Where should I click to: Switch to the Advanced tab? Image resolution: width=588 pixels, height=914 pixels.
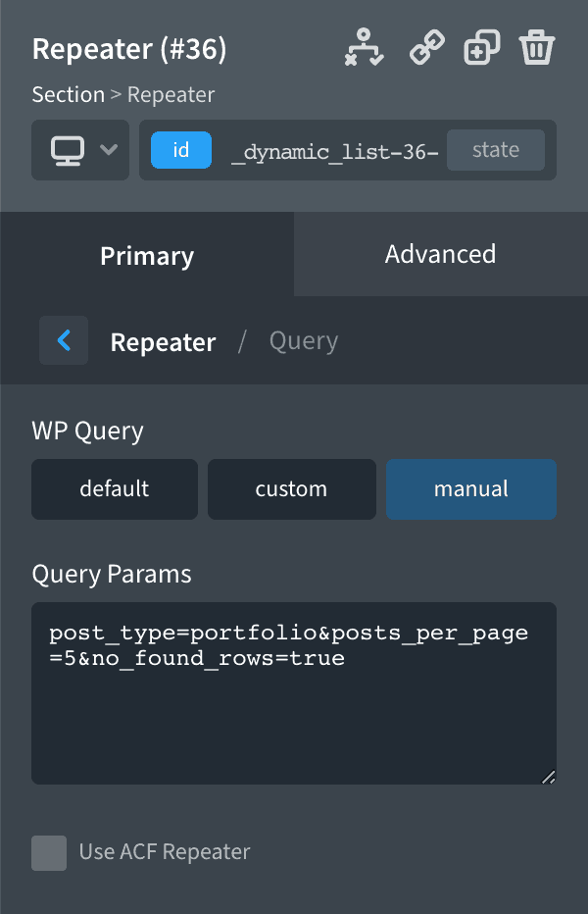(440, 254)
